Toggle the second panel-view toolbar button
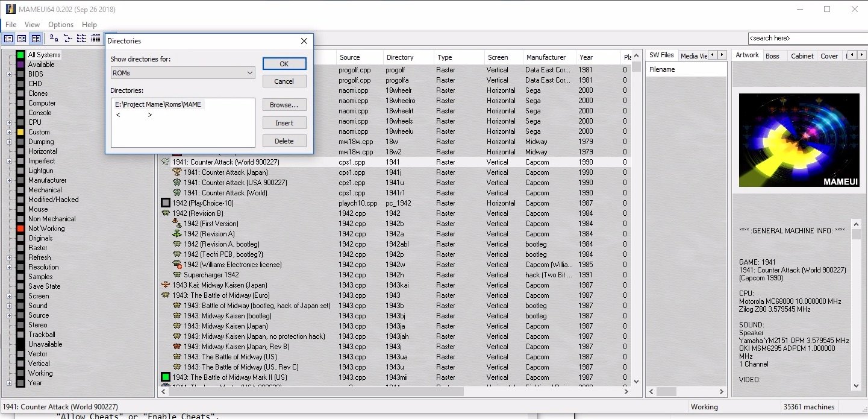 22,39
